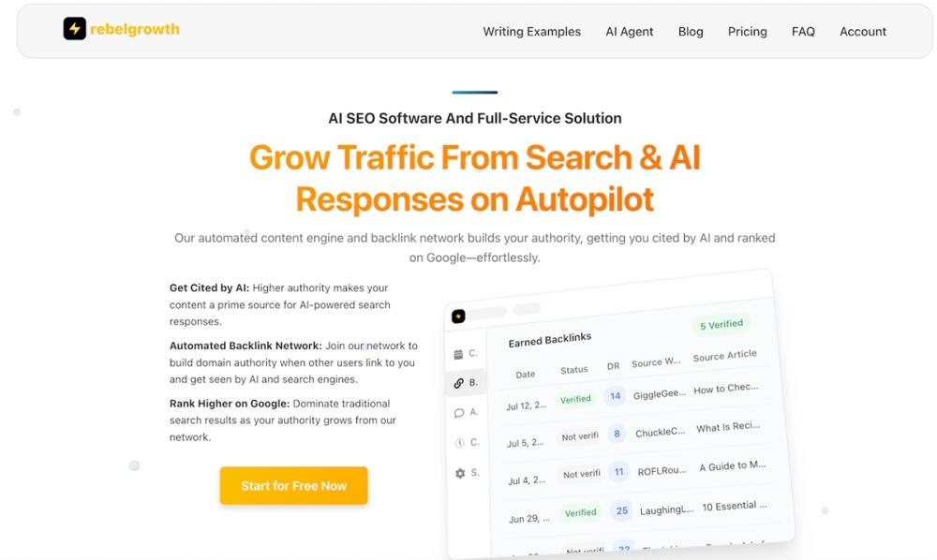Open the Account page
This screenshot has width=937, height=560.
click(x=863, y=32)
